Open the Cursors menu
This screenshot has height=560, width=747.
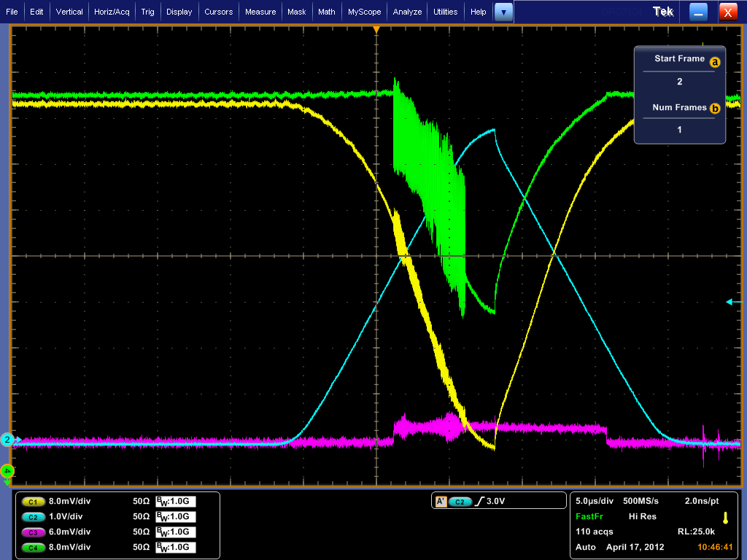[x=219, y=12]
